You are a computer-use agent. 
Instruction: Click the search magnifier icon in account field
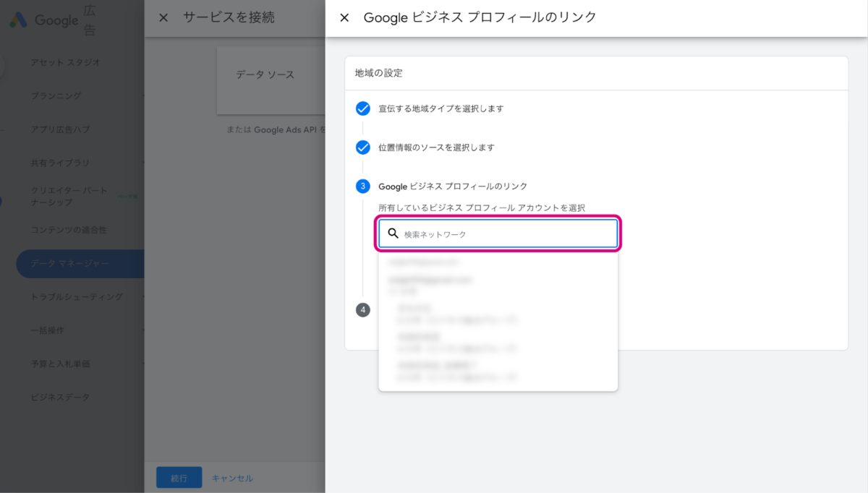point(393,233)
